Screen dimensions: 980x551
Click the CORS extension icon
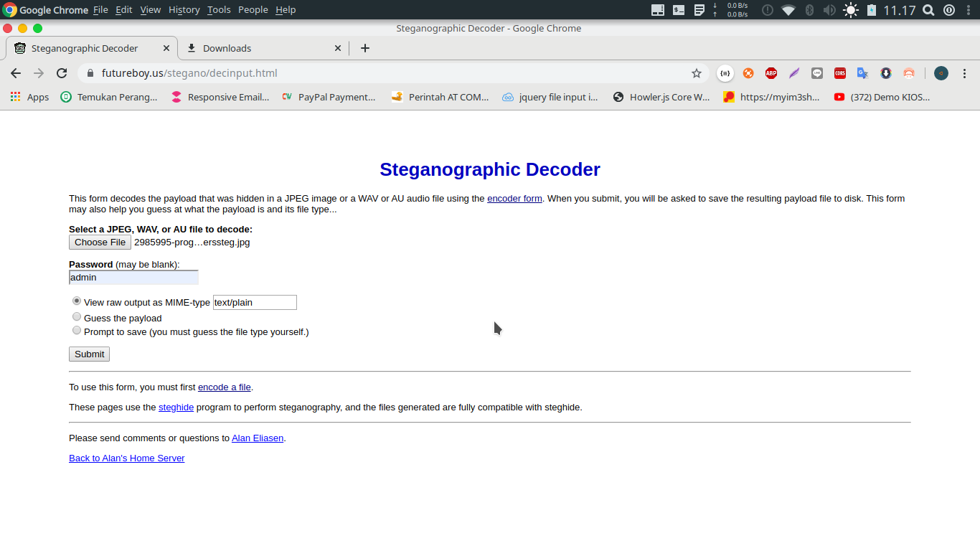coord(840,72)
